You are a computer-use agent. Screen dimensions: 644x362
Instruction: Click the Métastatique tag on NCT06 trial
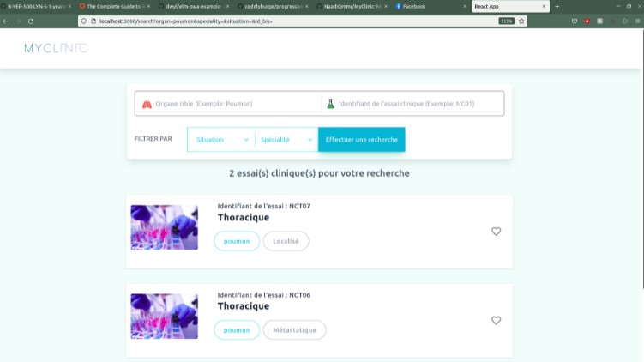pos(294,330)
